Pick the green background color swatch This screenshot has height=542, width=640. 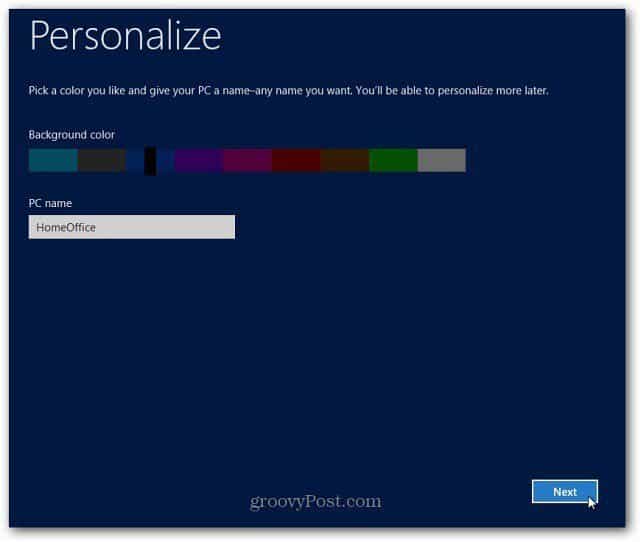click(x=393, y=160)
